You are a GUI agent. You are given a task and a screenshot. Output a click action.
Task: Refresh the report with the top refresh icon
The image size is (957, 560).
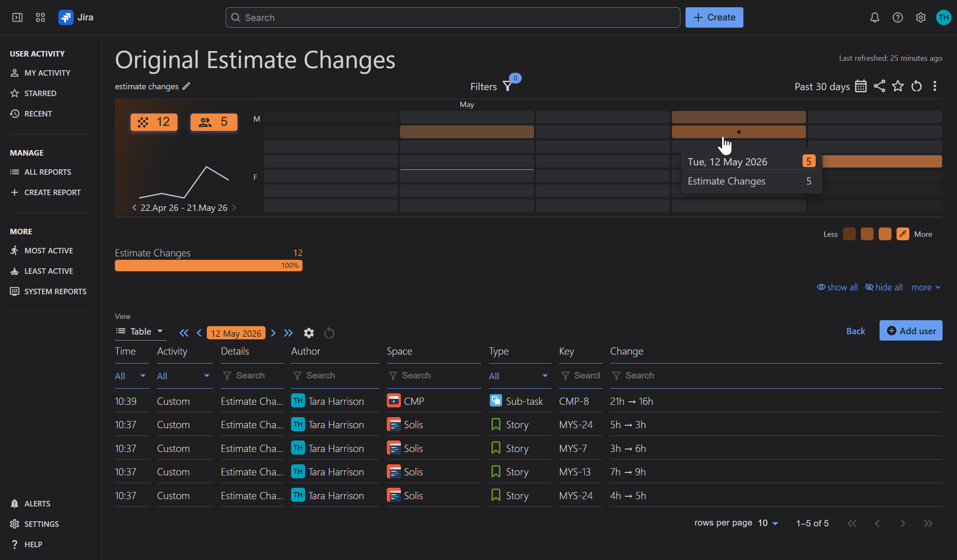(917, 86)
